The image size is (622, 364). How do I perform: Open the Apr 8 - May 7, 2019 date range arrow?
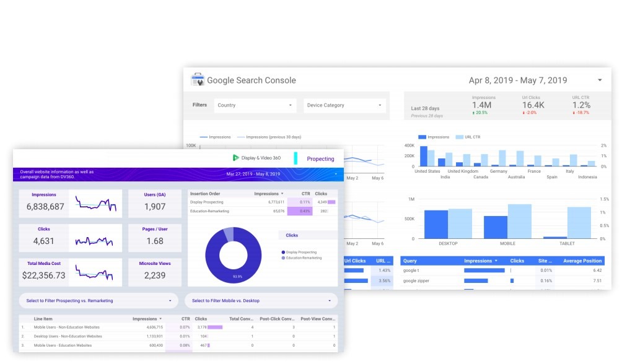[600, 80]
